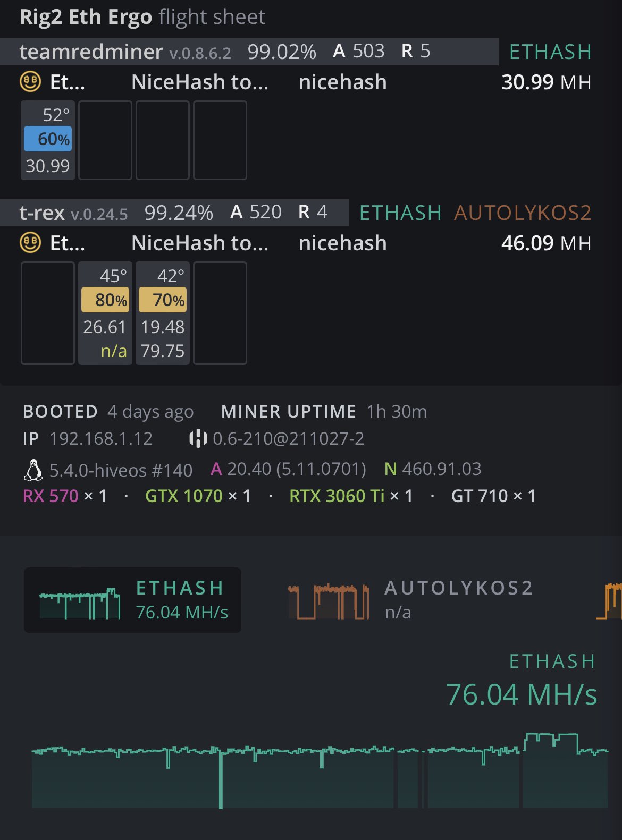
Task: Click the kernel version 5.4.0-hiveos #140
Action: pos(121,470)
